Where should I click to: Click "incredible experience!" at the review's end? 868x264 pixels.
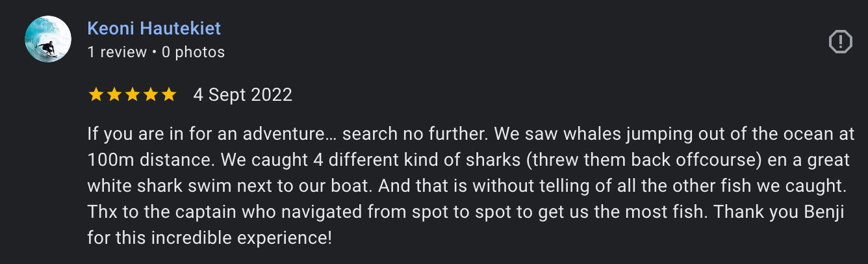[241, 238]
